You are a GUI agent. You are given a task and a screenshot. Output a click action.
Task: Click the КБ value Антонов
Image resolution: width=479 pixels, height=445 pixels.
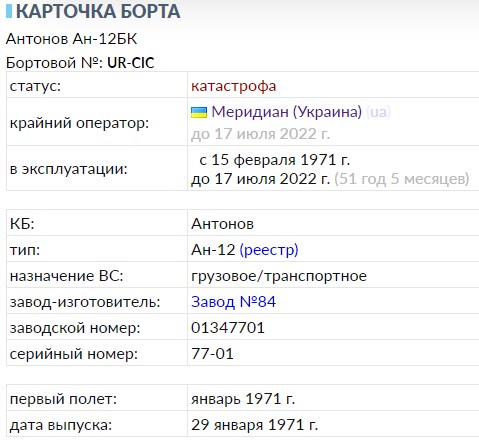tap(222, 224)
